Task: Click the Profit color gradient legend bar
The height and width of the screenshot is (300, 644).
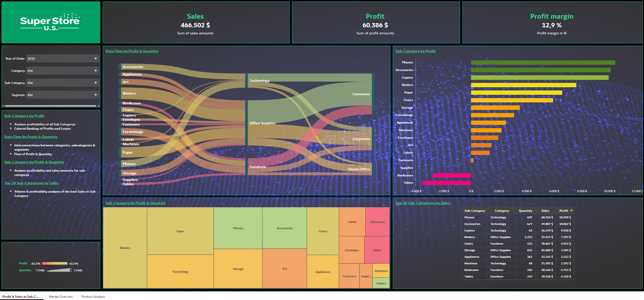Action: 55,263
